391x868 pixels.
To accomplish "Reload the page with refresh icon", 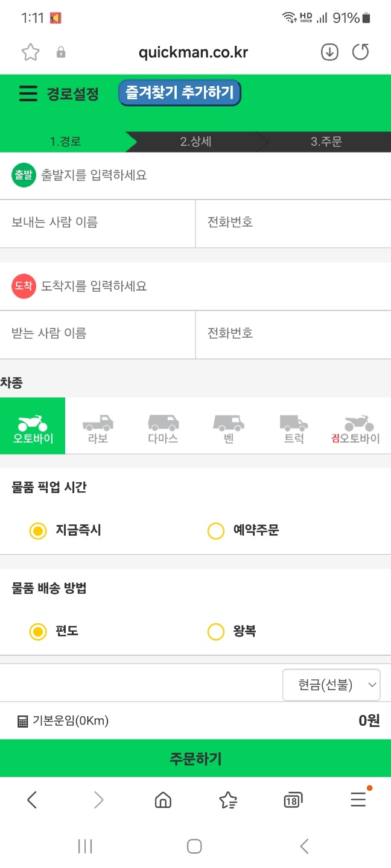I will click(x=360, y=52).
